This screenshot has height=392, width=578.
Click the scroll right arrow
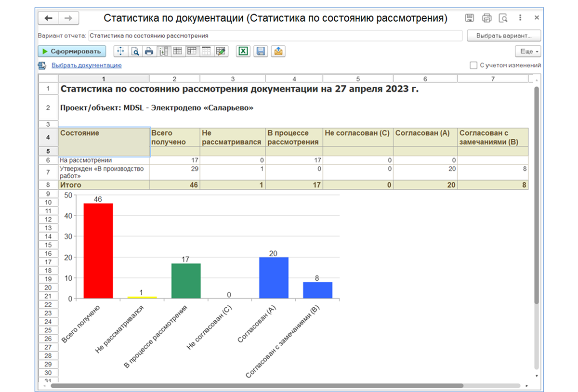(x=528, y=386)
